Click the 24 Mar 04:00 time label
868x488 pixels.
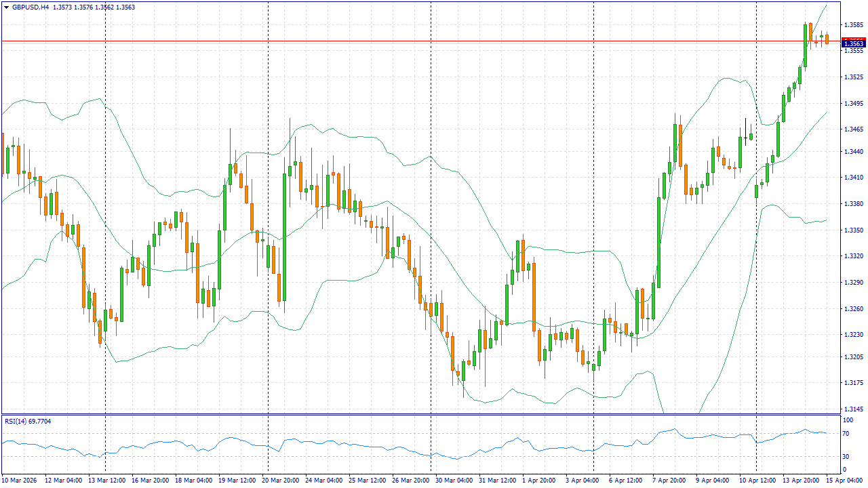323,480
